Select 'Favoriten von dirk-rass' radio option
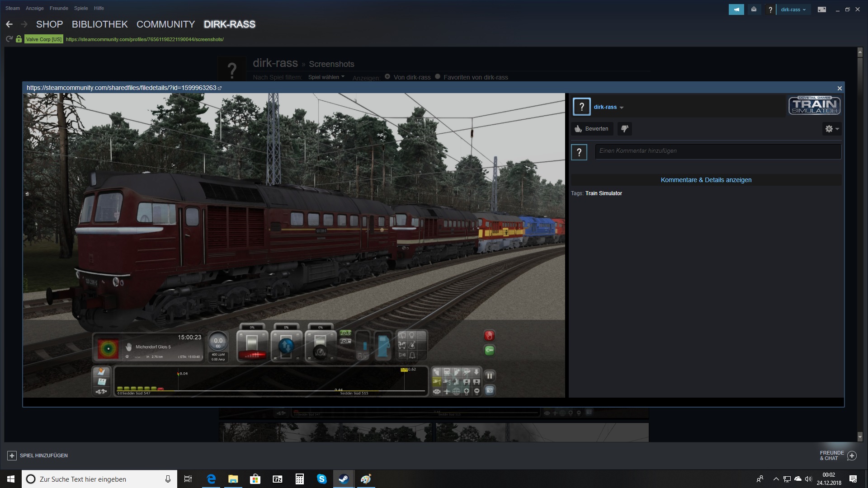Screen dimensions: 868x488 [x=438, y=77]
